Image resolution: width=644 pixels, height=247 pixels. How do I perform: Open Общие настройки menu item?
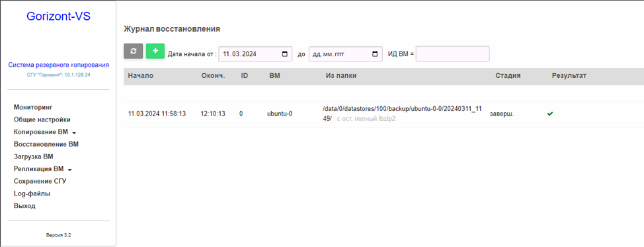coord(42,120)
